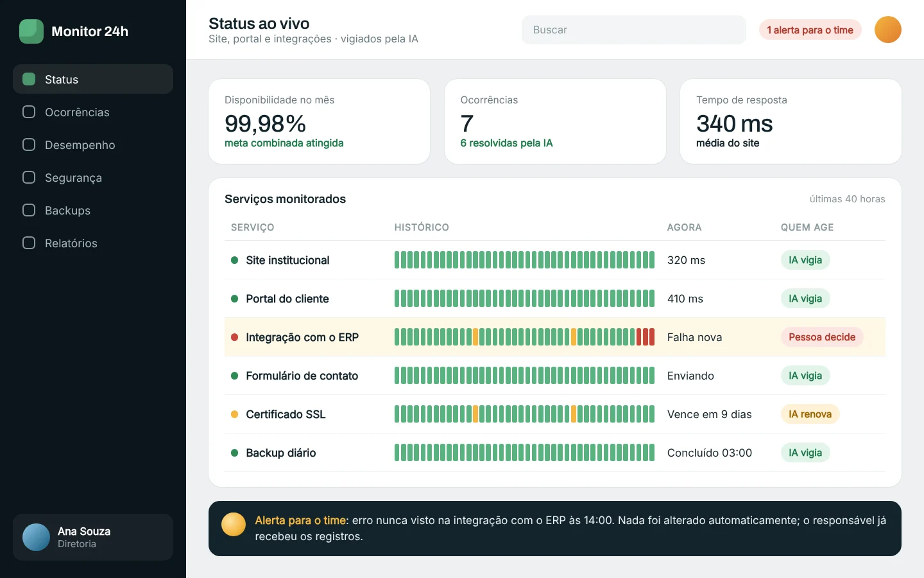
Task: Open the Disponibilidade no mês card
Action: (319, 121)
